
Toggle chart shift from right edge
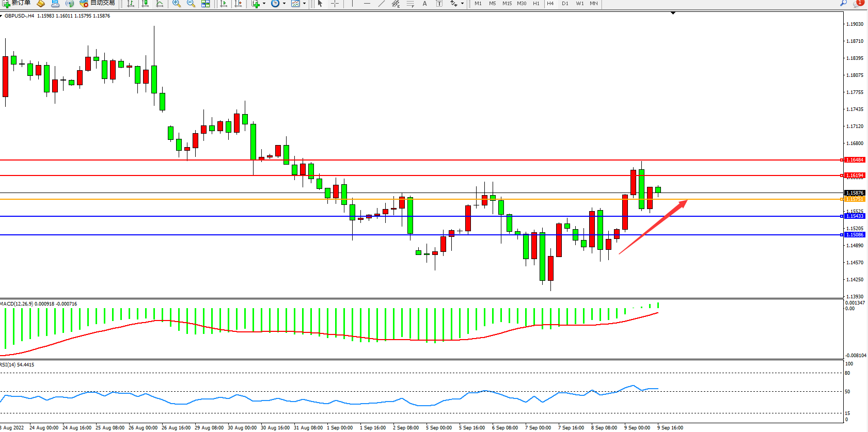coord(238,4)
